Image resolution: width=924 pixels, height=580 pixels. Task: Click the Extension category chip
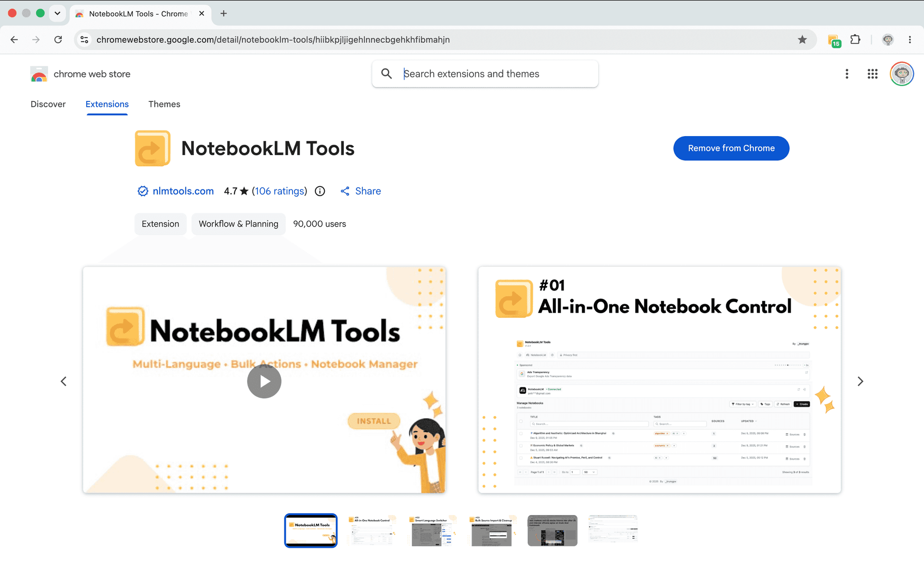click(x=160, y=224)
